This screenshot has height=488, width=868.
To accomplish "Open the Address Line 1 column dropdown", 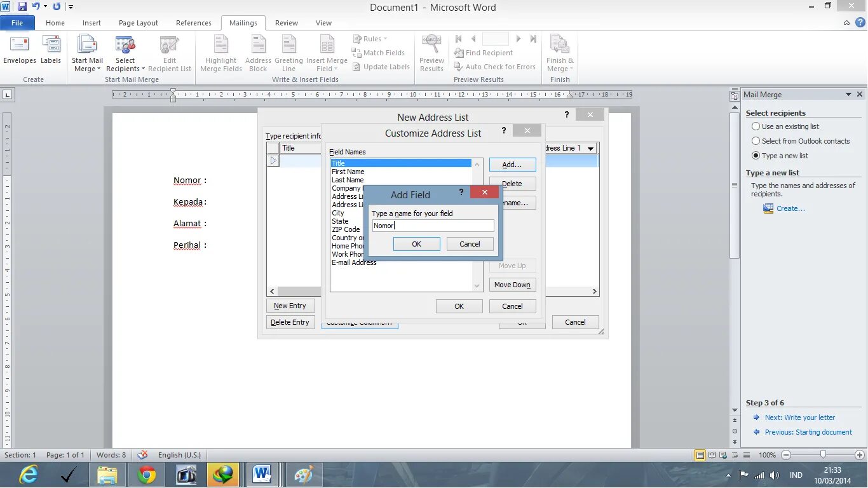I will click(x=591, y=148).
